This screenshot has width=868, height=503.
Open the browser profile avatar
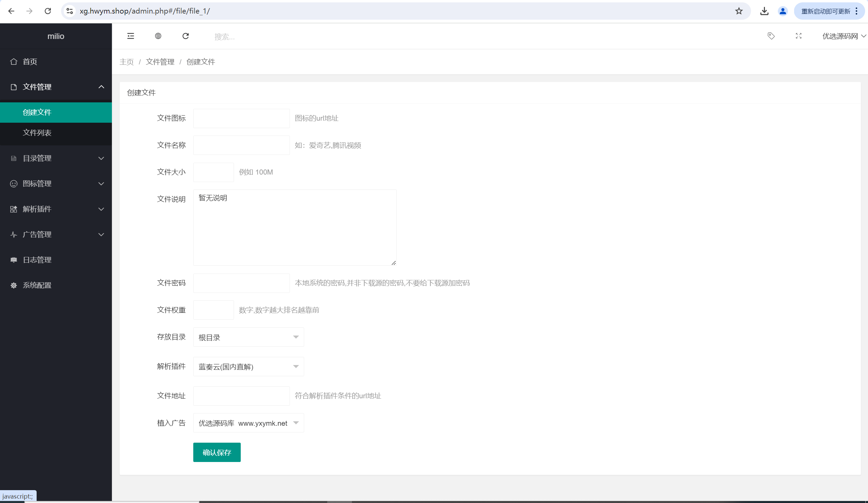click(783, 11)
